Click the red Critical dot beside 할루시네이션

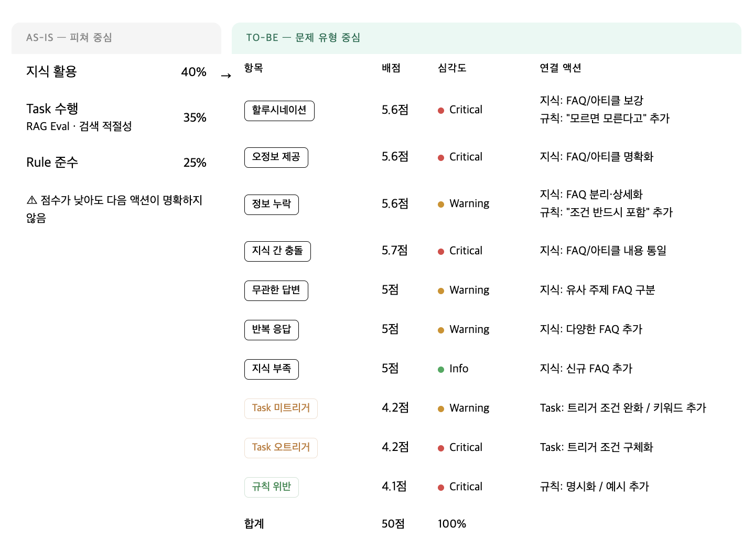441,111
